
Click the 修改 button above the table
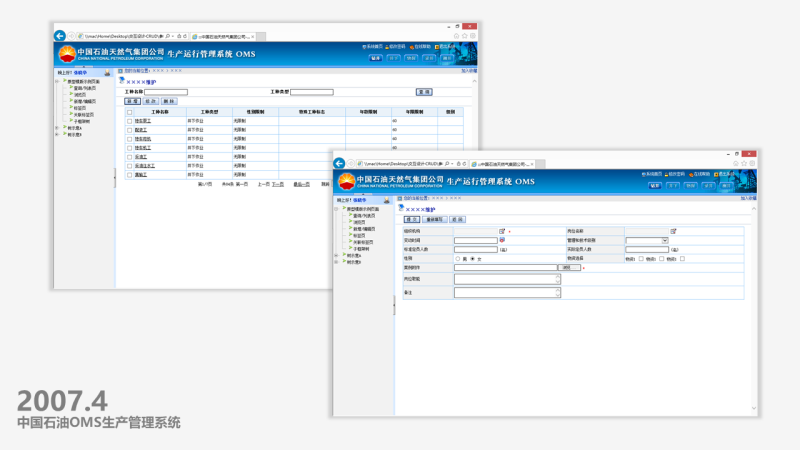pyautogui.click(x=151, y=101)
